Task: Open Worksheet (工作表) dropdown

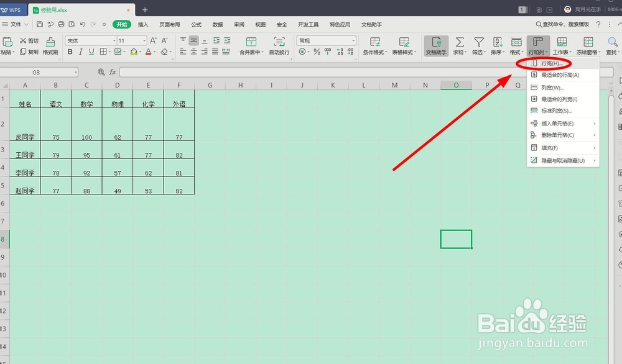Action: (562, 46)
